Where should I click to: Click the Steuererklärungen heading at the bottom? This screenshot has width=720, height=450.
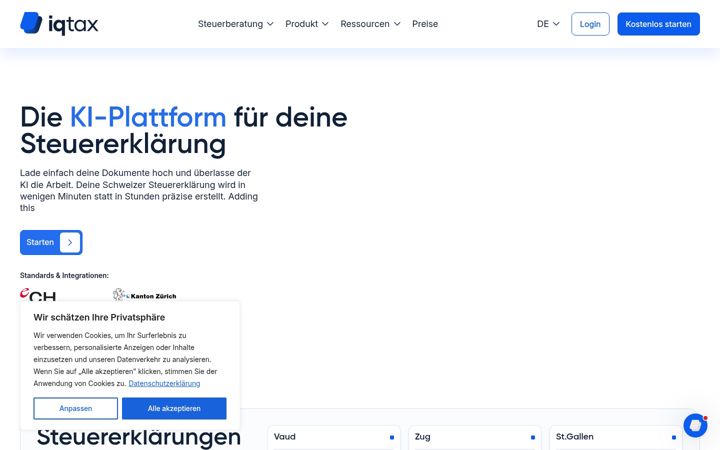[x=139, y=437]
